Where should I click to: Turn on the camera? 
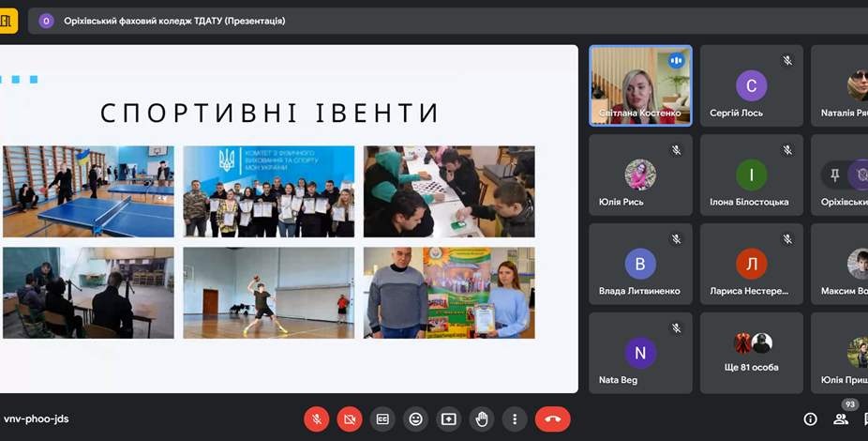pos(350,418)
